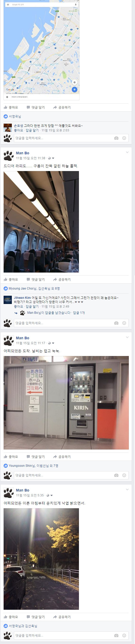Viewport: 135px width, 644px height.
Task: Attach a photo to a comment on the KIRIN vending post
Action: click(x=116, y=475)
